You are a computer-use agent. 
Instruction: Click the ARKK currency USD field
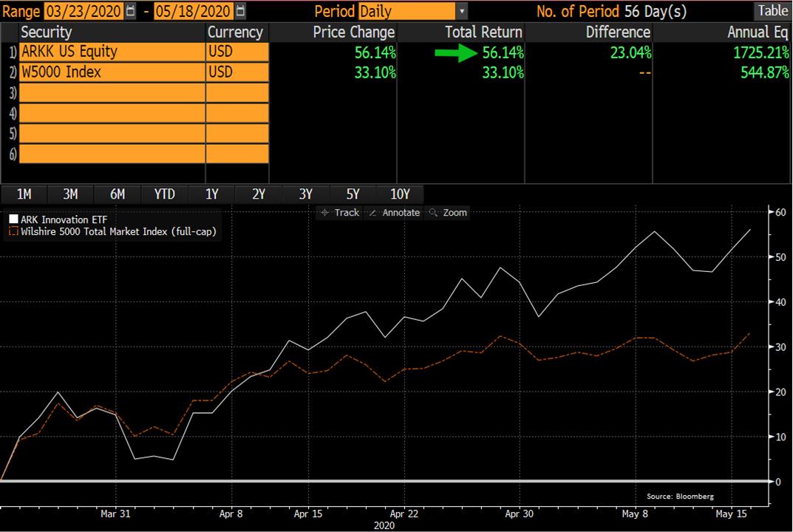237,52
